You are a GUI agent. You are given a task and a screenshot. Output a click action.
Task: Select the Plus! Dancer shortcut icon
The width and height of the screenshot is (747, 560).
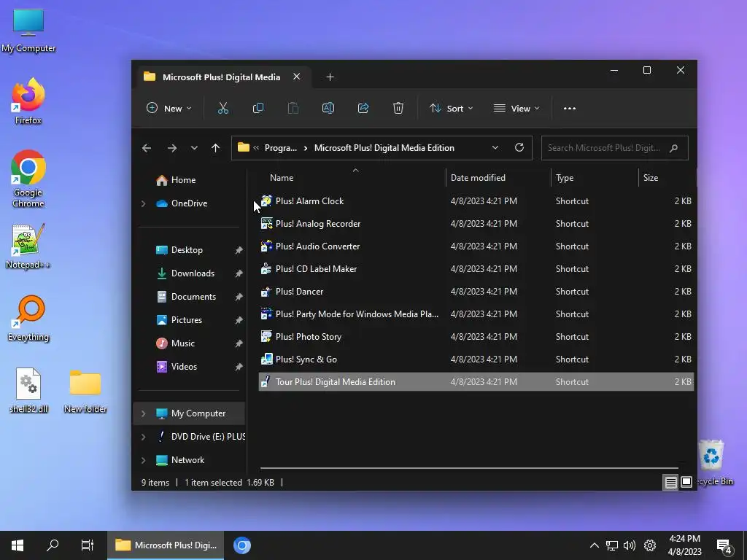point(266,292)
